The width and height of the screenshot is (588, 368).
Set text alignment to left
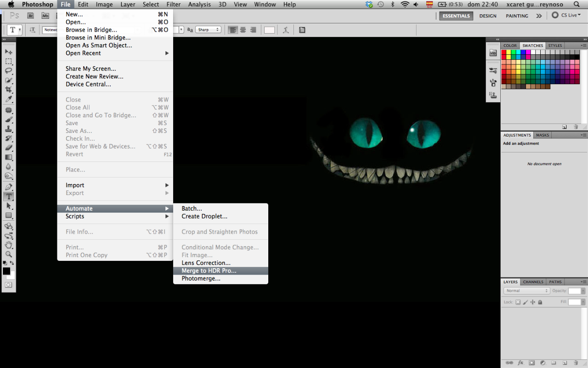(233, 30)
